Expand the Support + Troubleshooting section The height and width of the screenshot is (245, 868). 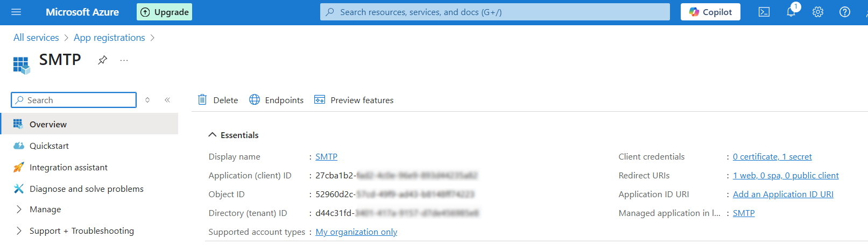pyautogui.click(x=82, y=230)
